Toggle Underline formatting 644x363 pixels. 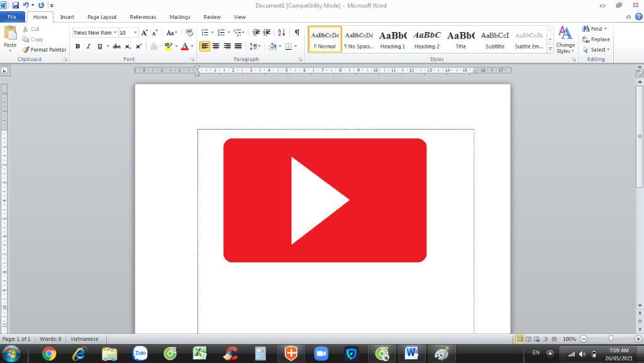pos(99,47)
